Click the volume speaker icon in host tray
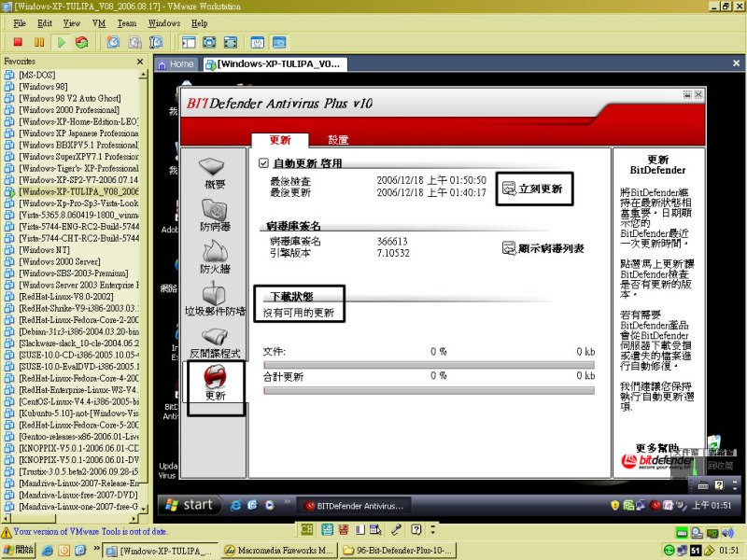This screenshot has width=747, height=560. pyautogui.click(x=727, y=532)
